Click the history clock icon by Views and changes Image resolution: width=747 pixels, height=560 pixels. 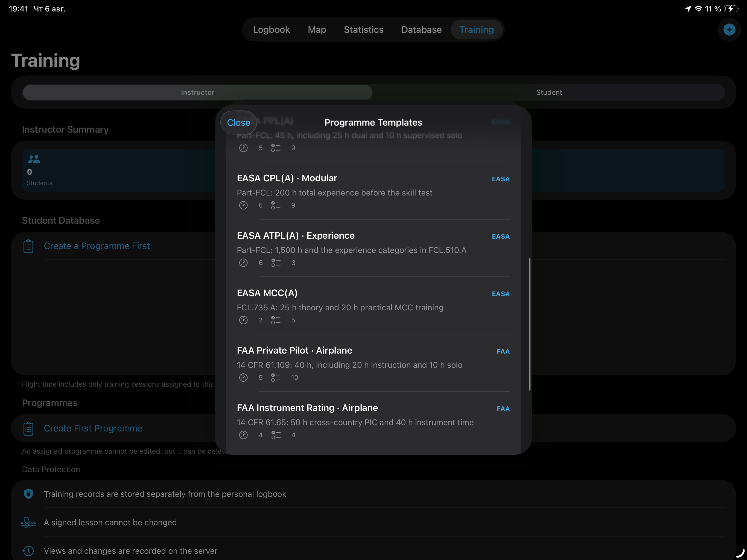(28, 551)
